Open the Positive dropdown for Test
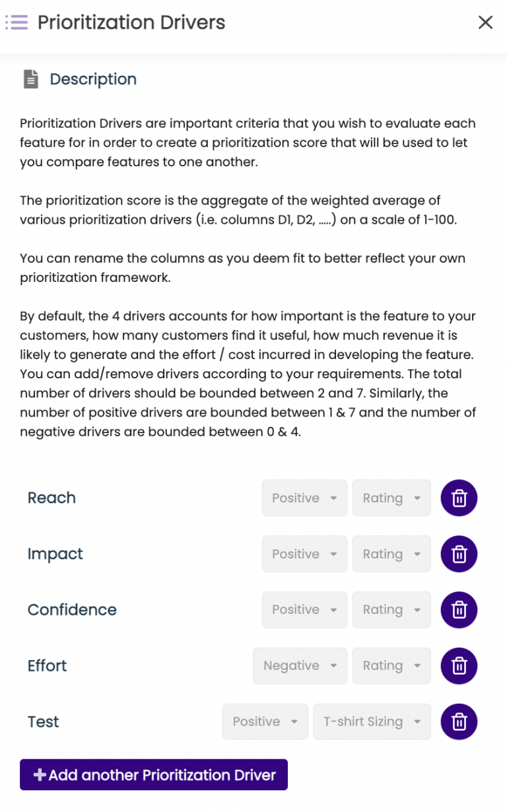 coord(265,722)
